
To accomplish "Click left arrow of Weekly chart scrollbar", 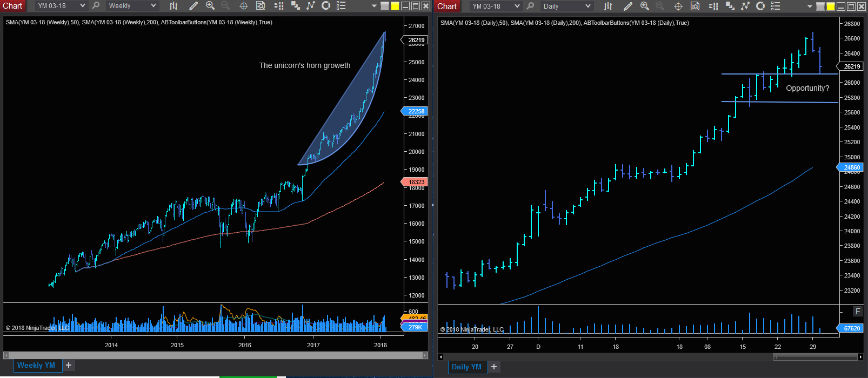I will (x=6, y=355).
